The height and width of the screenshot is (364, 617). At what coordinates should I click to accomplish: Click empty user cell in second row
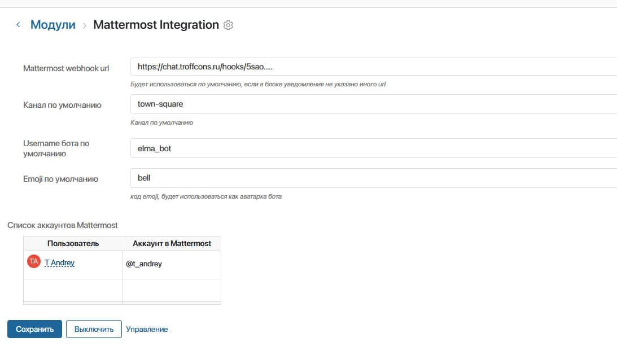tap(73, 290)
